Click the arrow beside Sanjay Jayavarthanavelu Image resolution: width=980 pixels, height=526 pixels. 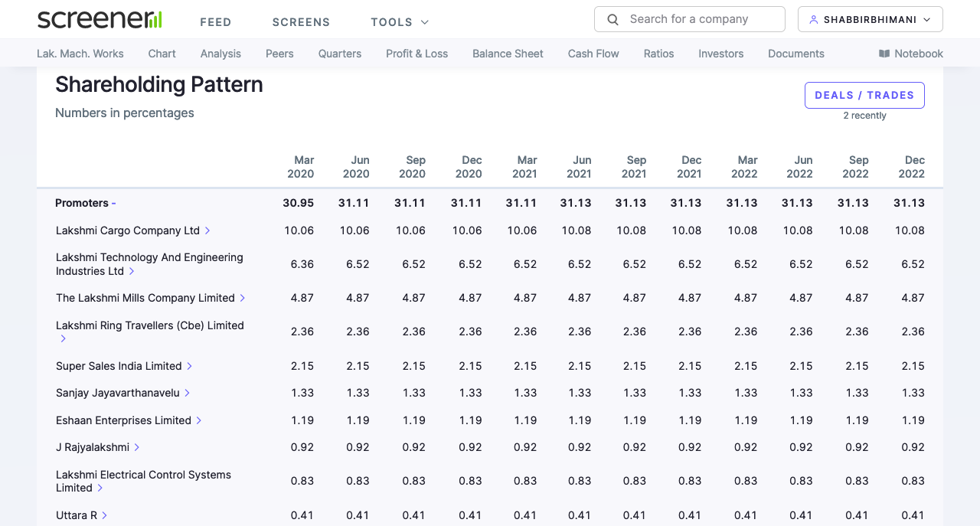[x=188, y=393]
